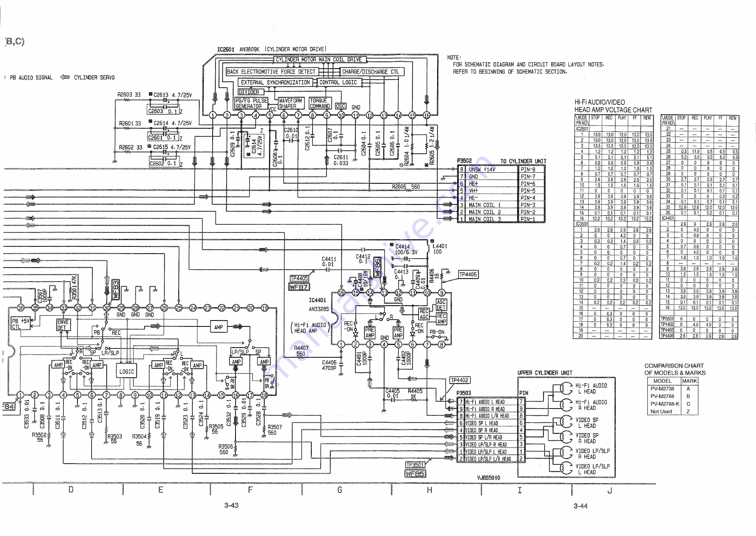The width and height of the screenshot is (756, 536).
Task: Click the TP3501 test point box
Action: click(415, 464)
